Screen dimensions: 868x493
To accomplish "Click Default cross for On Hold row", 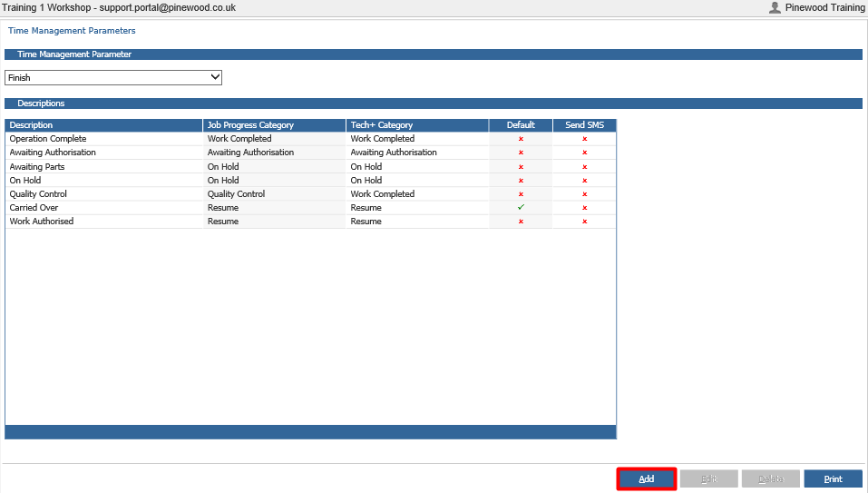I will pos(521,181).
